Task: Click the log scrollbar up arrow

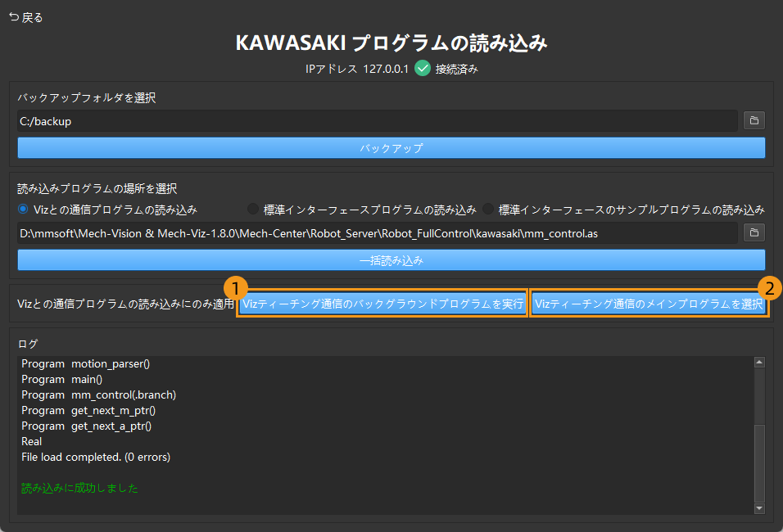Action: click(759, 363)
